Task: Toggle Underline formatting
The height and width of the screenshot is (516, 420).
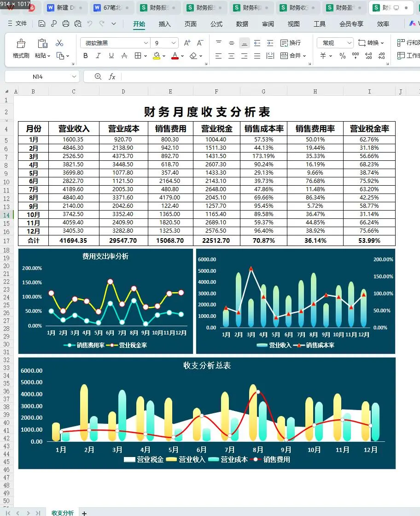Action: pos(111,56)
